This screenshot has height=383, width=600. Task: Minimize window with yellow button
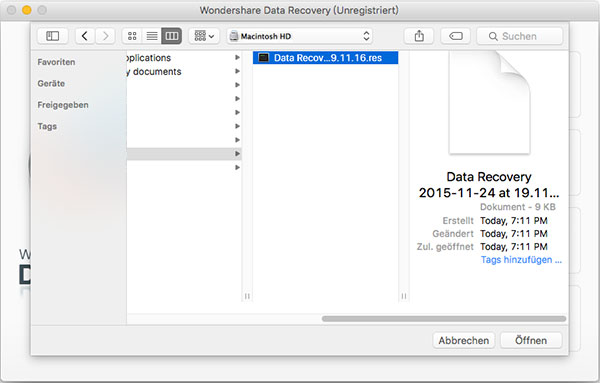click(x=27, y=10)
